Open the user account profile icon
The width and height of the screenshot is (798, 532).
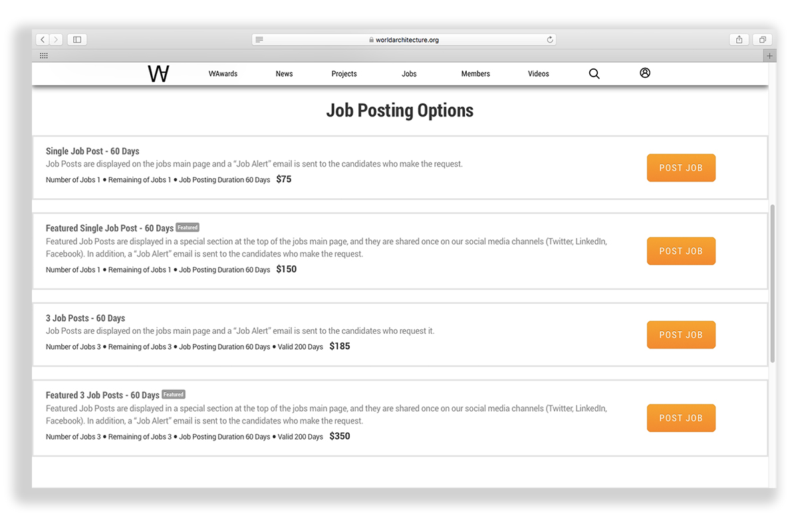[x=644, y=73]
